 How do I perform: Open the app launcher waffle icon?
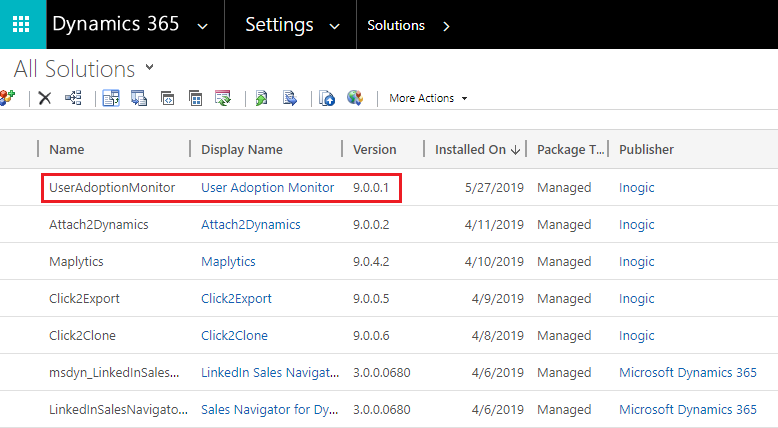21,24
